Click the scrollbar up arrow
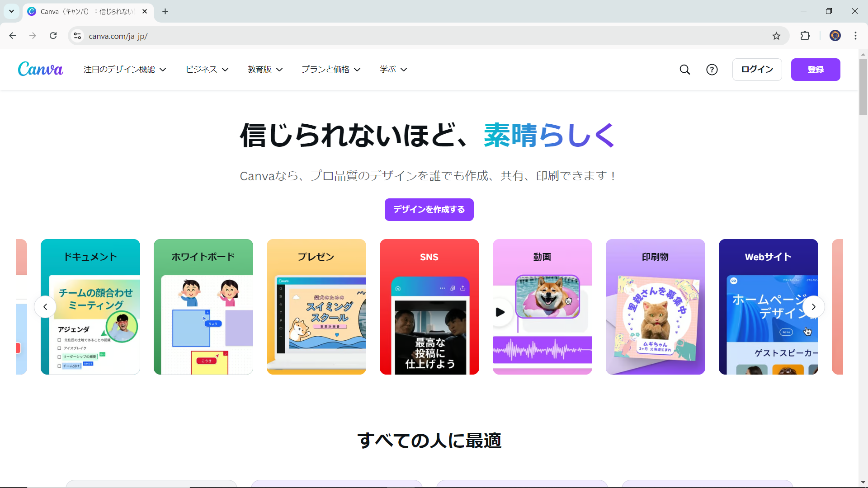Viewport: 868px width, 488px height. tap(863, 54)
